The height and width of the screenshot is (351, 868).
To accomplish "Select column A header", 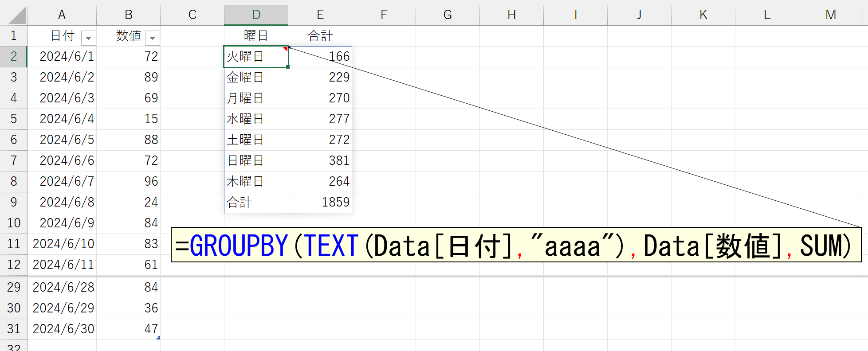I will [x=62, y=15].
